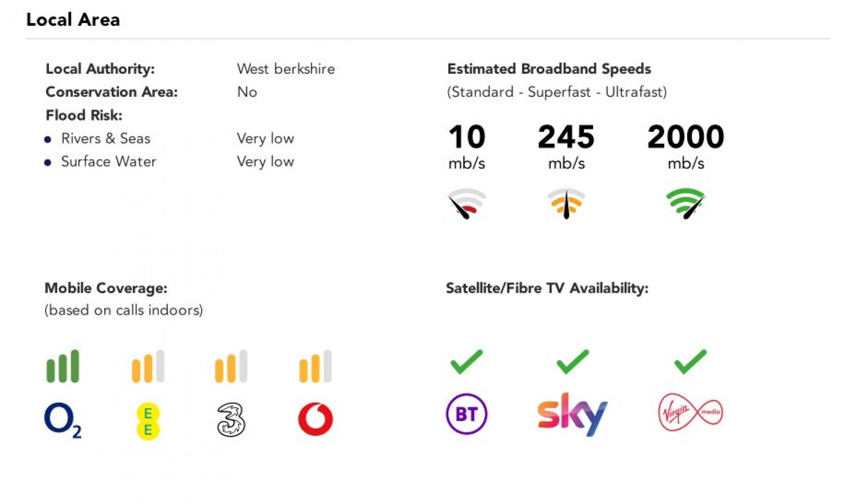Click the EE network logo

click(x=148, y=421)
